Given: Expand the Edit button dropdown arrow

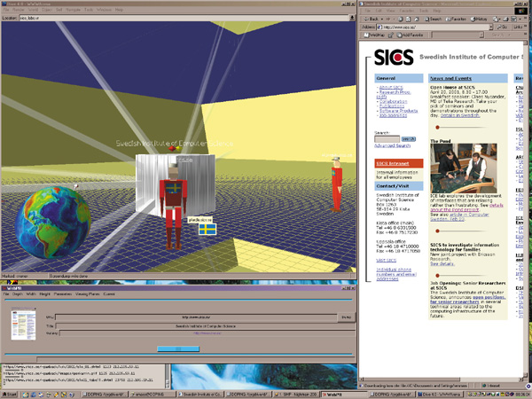Looking at the screenshot, I should [x=519, y=19].
